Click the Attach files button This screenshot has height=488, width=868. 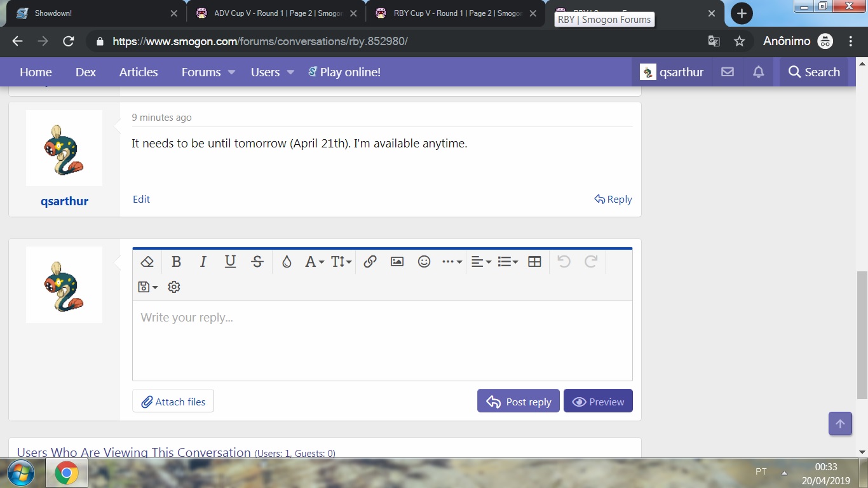173,402
